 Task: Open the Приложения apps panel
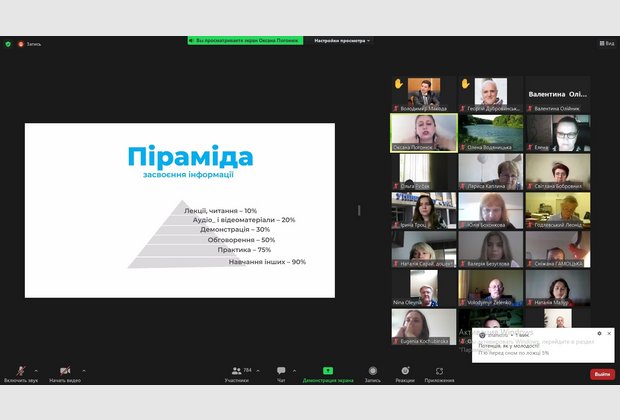[439, 371]
